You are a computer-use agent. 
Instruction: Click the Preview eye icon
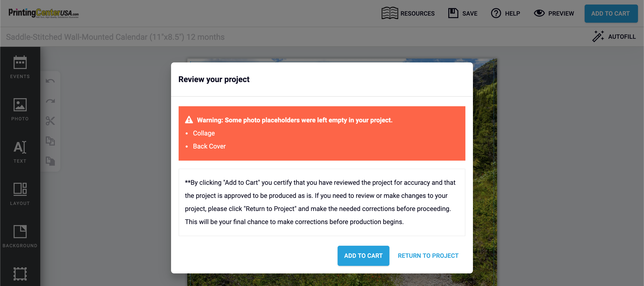pyautogui.click(x=539, y=14)
